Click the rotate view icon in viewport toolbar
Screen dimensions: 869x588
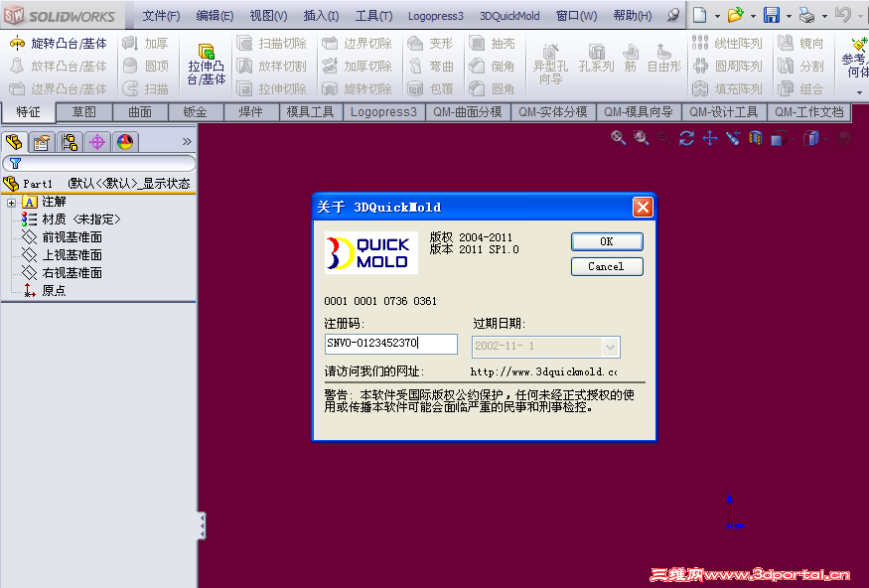click(x=686, y=137)
